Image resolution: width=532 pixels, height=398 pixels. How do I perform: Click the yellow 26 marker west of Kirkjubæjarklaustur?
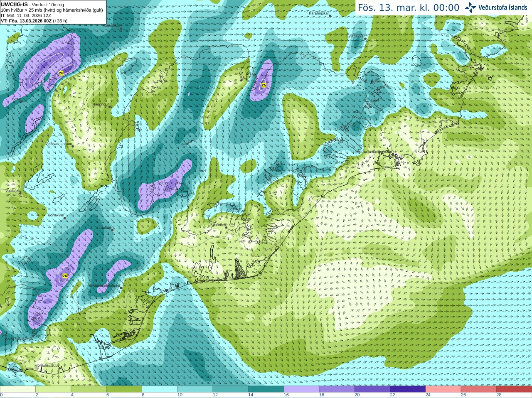pos(64,276)
